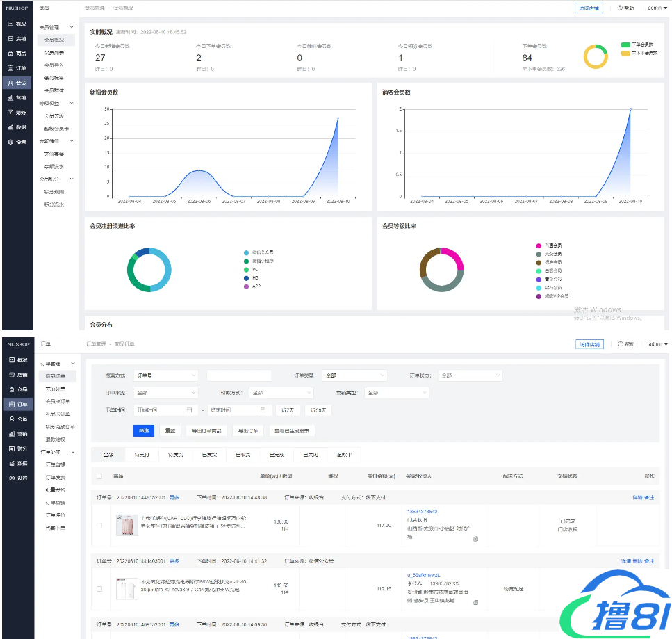Screen dimensions: 672x639
Task: Click 设置 gear icon in the orders page sidebar
Action: 10,478
